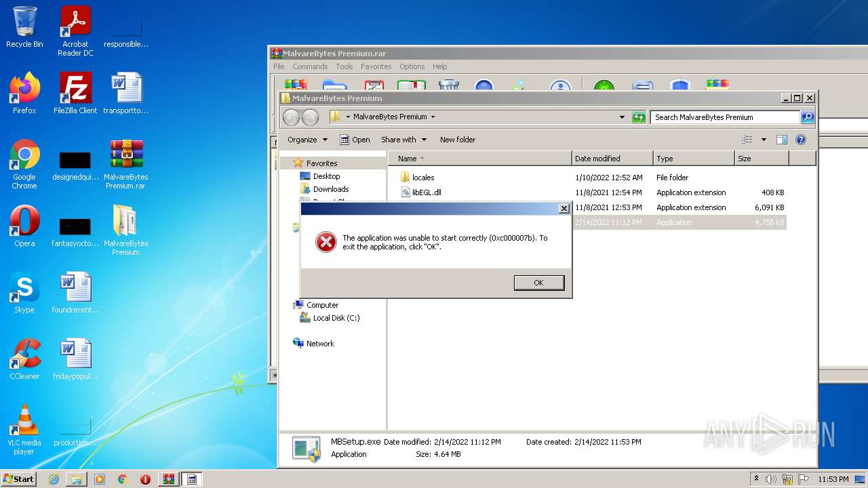
Task: Select the transportto Word document icon
Action: pos(126,94)
